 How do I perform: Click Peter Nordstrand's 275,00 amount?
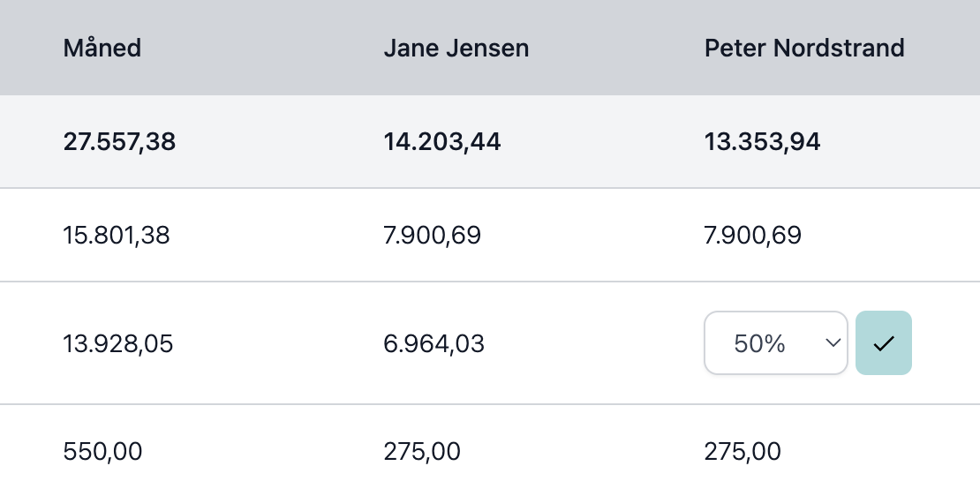743,451
